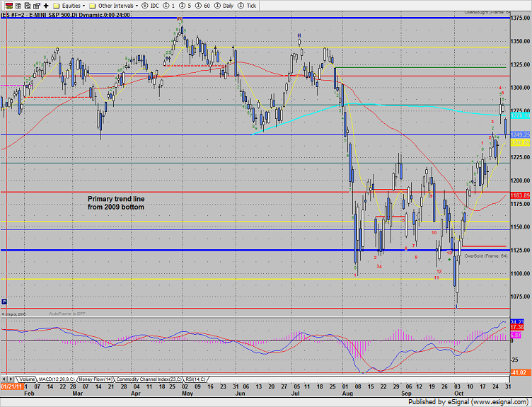The height and width of the screenshot is (407, 532).
Task: Click the blue 1249.25 price marker
Action: click(520, 134)
